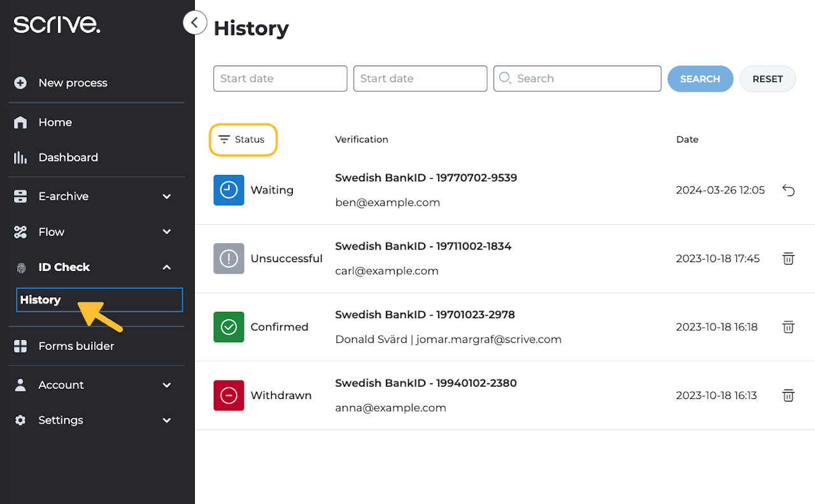Click the Verification column header
Image resolution: width=815 pixels, height=504 pixels.
(x=362, y=139)
